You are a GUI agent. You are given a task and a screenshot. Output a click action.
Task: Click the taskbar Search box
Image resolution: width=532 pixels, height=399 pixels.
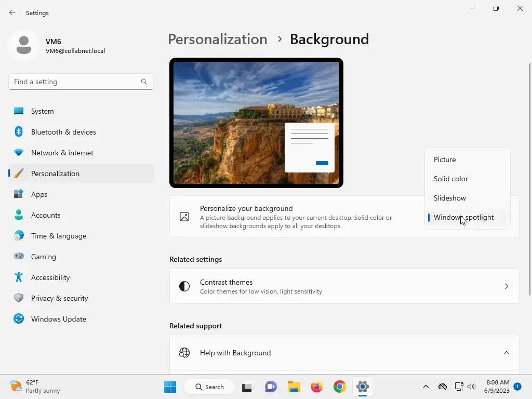pos(209,387)
